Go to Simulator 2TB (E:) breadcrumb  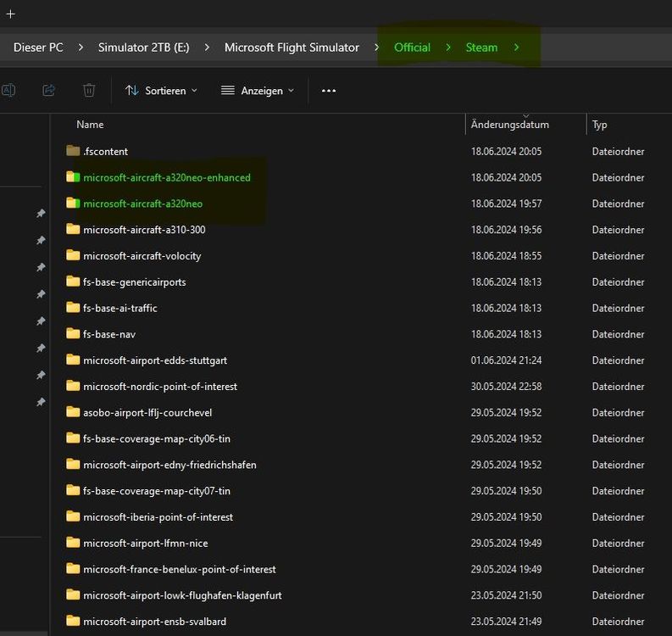point(143,47)
